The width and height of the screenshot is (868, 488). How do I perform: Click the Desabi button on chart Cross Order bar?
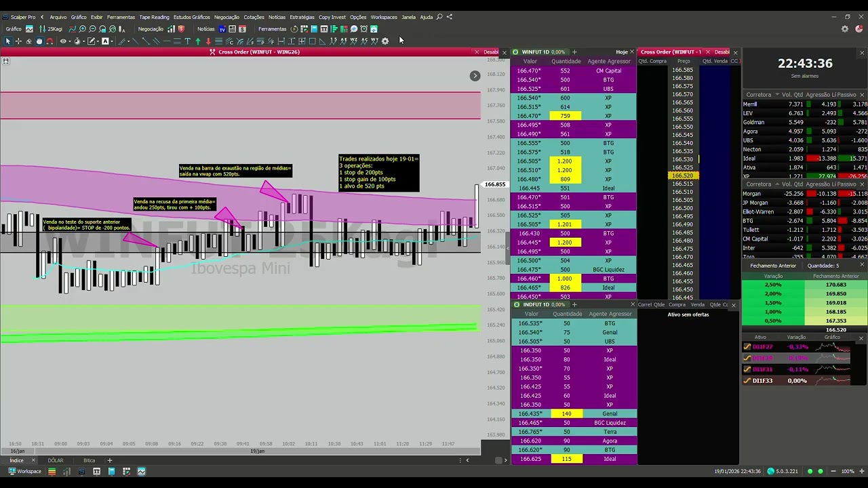[x=491, y=52]
